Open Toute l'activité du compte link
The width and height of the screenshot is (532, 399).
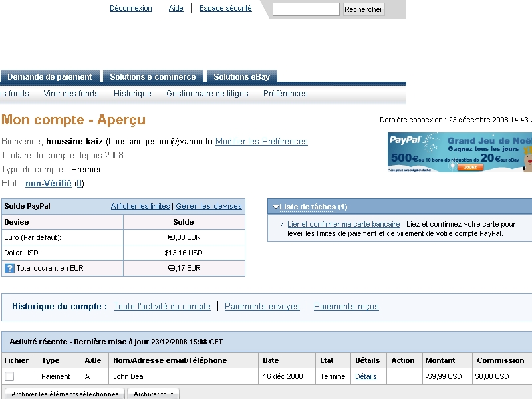coord(162,307)
